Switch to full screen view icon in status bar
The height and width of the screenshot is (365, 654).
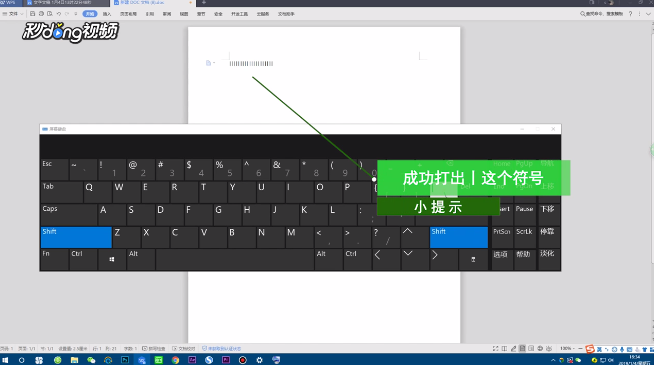[496, 348]
